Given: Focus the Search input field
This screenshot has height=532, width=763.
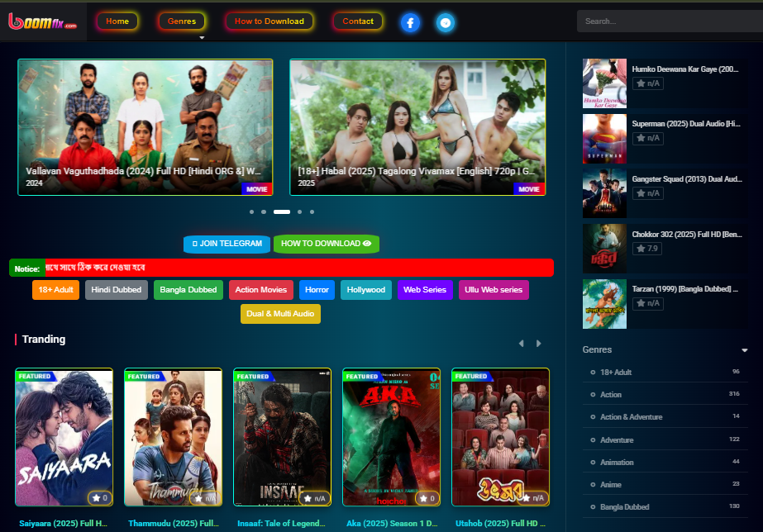Looking at the screenshot, I should [670, 21].
